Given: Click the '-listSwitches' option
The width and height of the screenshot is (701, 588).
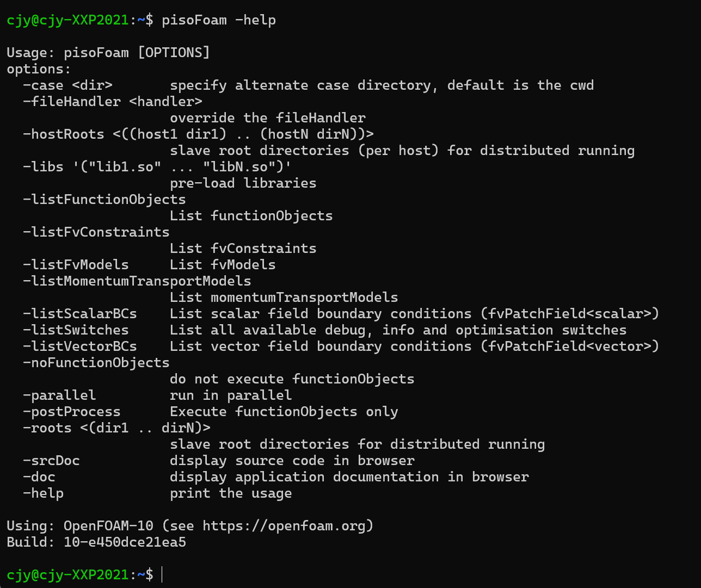Looking at the screenshot, I should point(76,330).
